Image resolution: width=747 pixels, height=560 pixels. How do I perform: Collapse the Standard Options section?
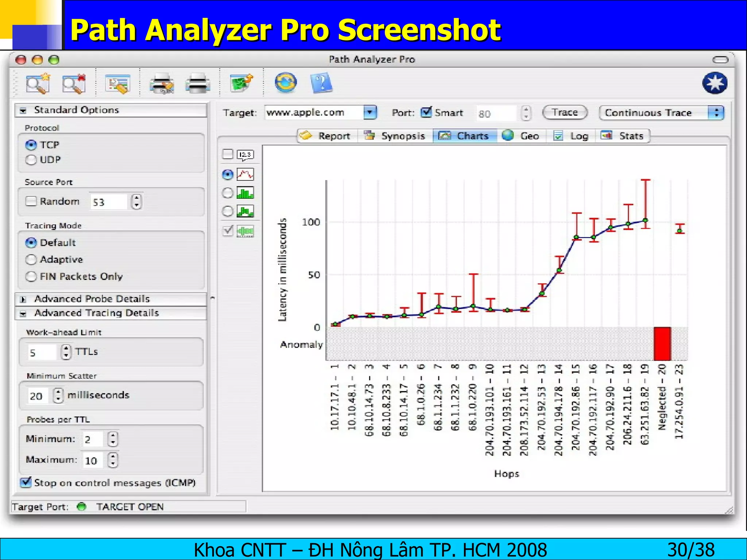coord(23,110)
